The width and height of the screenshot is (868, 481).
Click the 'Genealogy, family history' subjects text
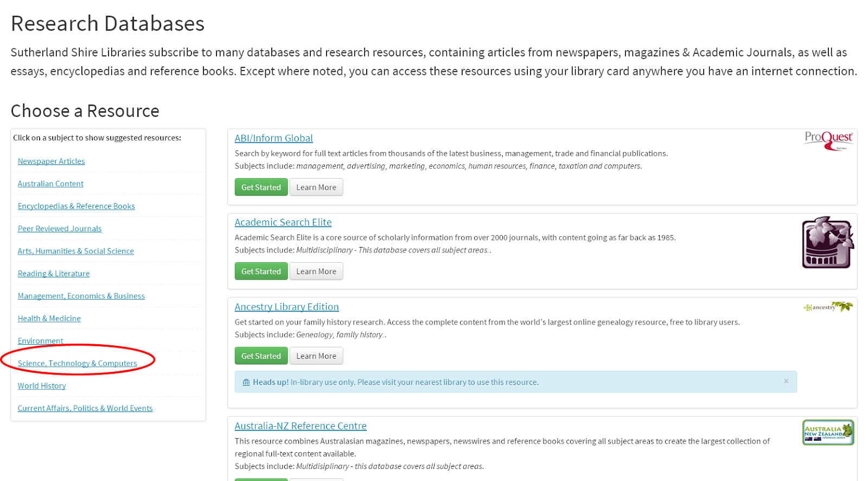(x=340, y=335)
